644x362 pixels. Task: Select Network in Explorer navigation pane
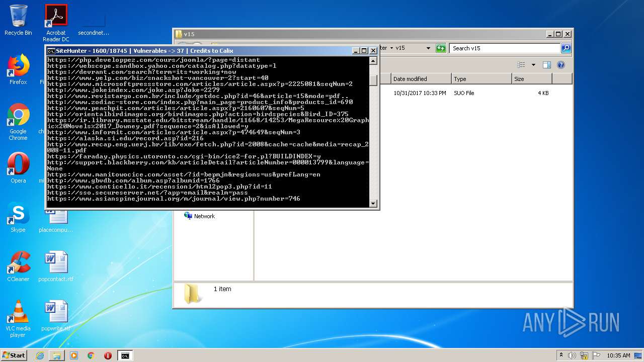pyautogui.click(x=204, y=216)
